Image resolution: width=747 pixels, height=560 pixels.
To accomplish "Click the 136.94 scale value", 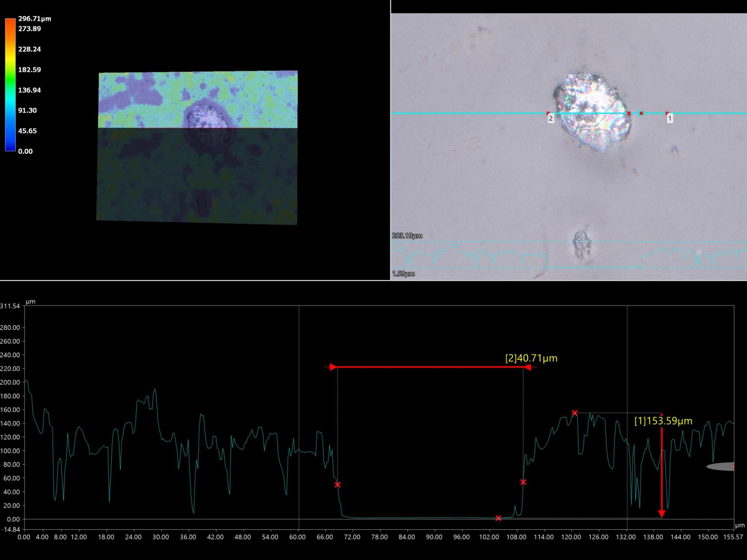I will 30,90.
